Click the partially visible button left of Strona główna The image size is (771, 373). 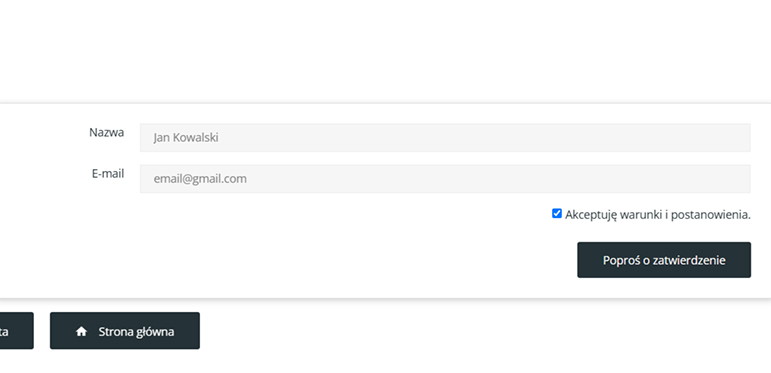(16, 331)
